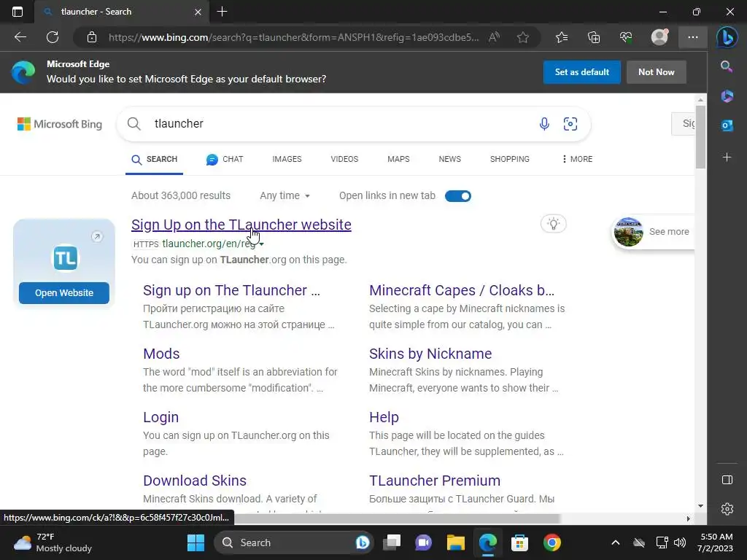Open Chrome from the taskbar

551,542
